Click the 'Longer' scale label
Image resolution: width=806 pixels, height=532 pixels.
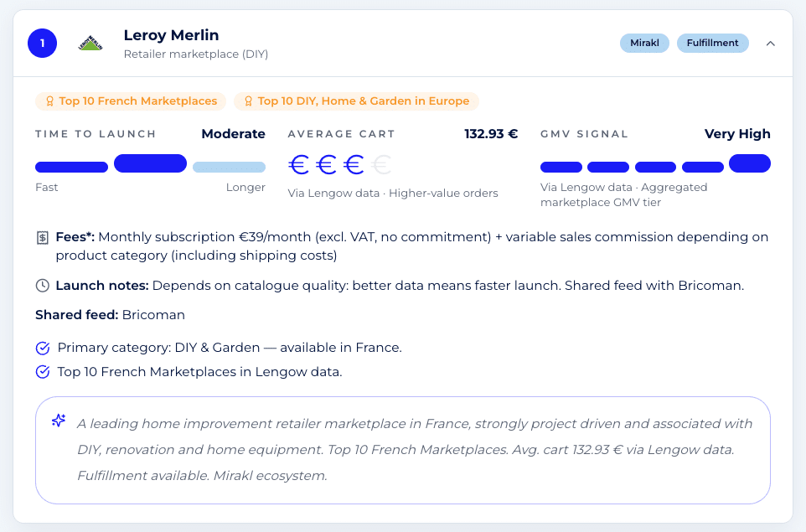point(245,188)
